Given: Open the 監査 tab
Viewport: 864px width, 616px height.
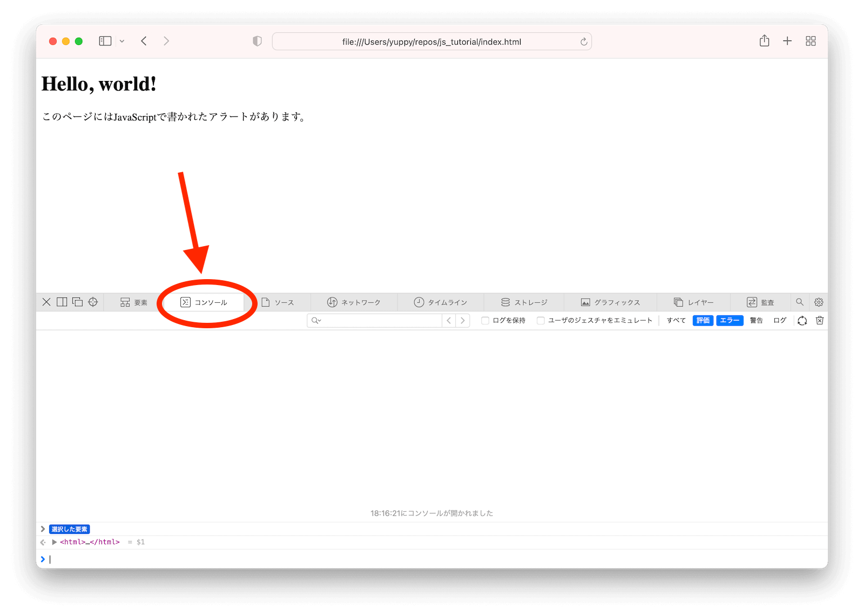Looking at the screenshot, I should coord(760,302).
